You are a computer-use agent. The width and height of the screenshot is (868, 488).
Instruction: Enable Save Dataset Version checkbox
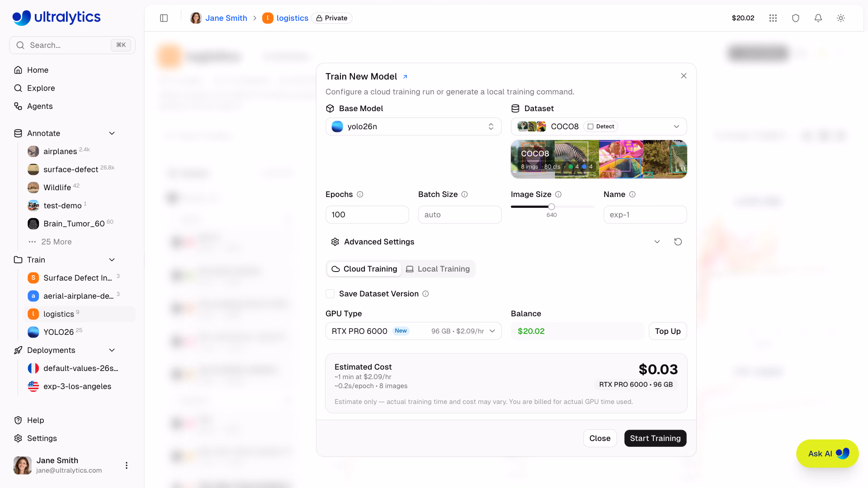tap(330, 294)
